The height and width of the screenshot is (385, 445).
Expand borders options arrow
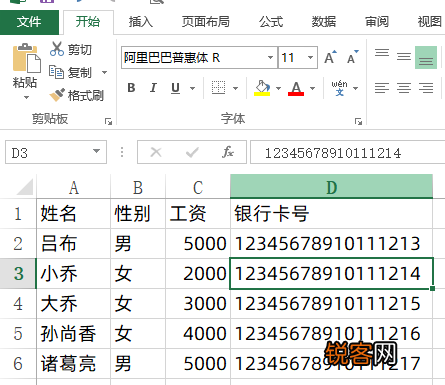(x=235, y=88)
